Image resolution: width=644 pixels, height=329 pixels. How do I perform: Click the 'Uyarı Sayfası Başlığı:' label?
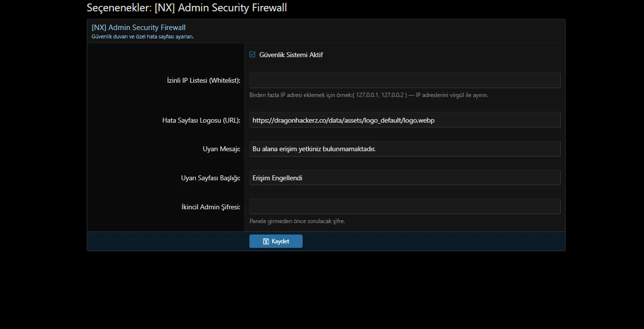point(210,178)
